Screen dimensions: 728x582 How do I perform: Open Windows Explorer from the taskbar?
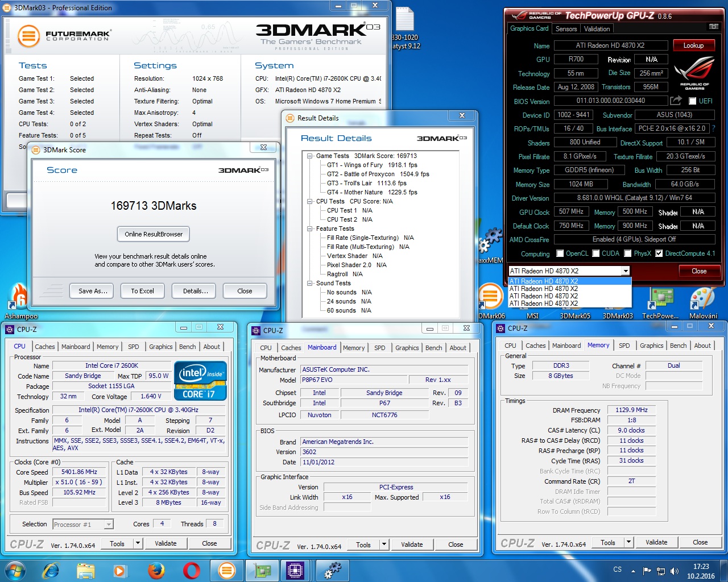tap(86, 570)
